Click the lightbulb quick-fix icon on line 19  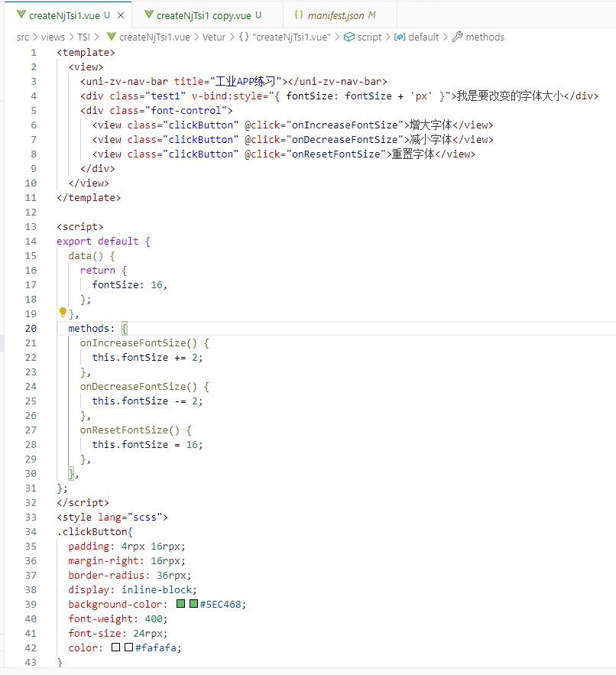(63, 312)
